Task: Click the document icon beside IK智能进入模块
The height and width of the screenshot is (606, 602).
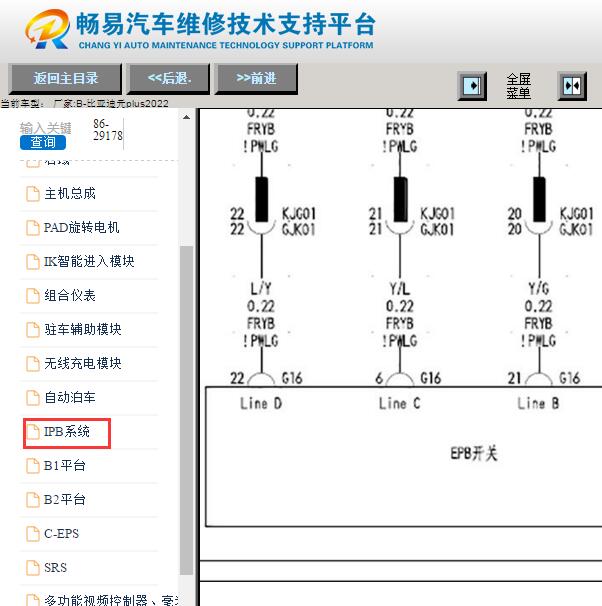Action: click(x=33, y=262)
